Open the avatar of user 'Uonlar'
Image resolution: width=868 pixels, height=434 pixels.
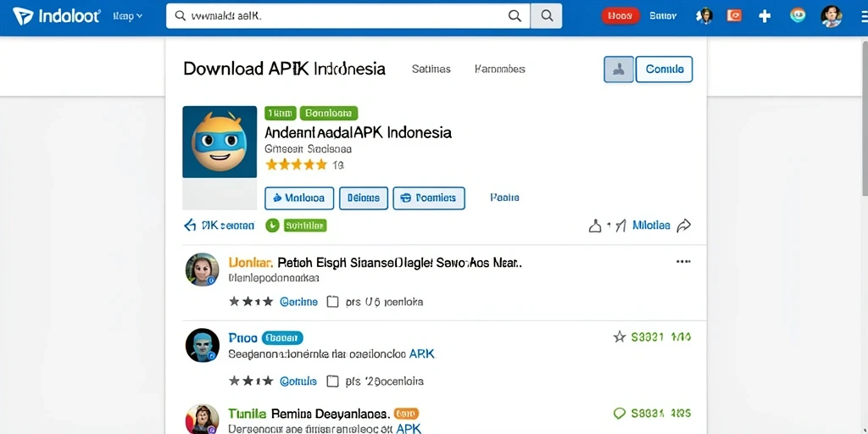[x=202, y=270]
